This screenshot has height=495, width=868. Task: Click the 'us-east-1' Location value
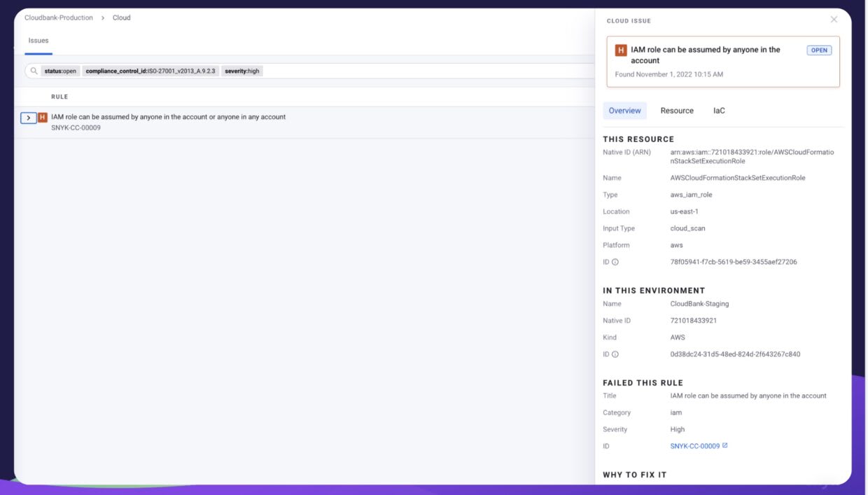tap(685, 211)
